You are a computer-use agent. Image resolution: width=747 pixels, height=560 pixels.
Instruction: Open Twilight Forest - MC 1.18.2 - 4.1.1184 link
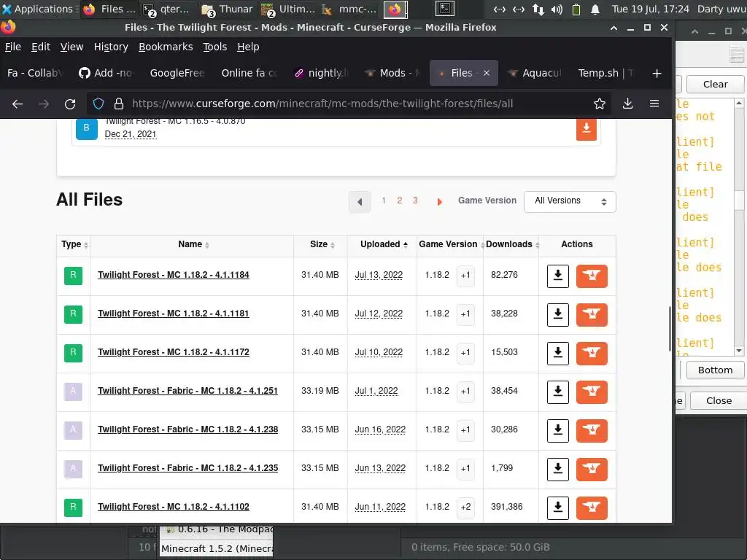(174, 275)
